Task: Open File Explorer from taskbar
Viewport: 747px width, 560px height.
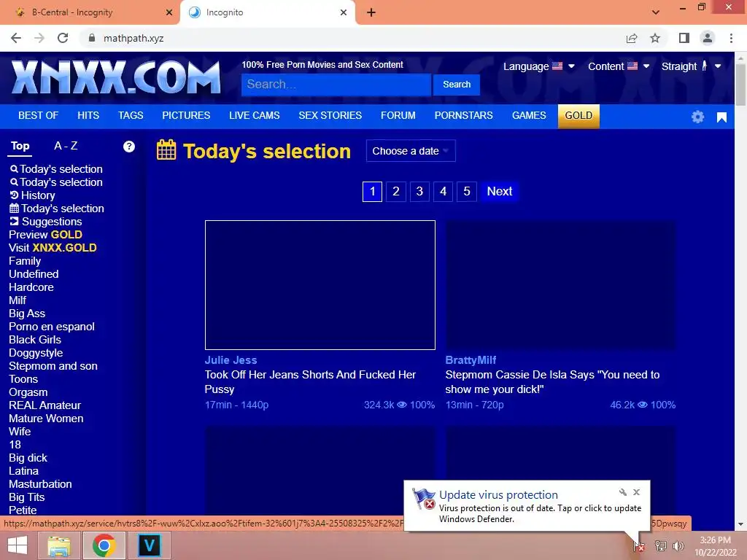Action: tap(58, 545)
